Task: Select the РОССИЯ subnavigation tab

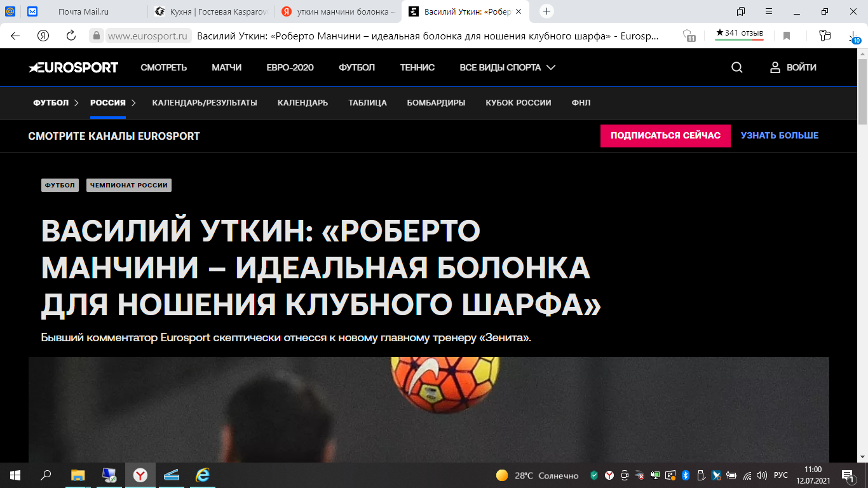Action: (108, 102)
